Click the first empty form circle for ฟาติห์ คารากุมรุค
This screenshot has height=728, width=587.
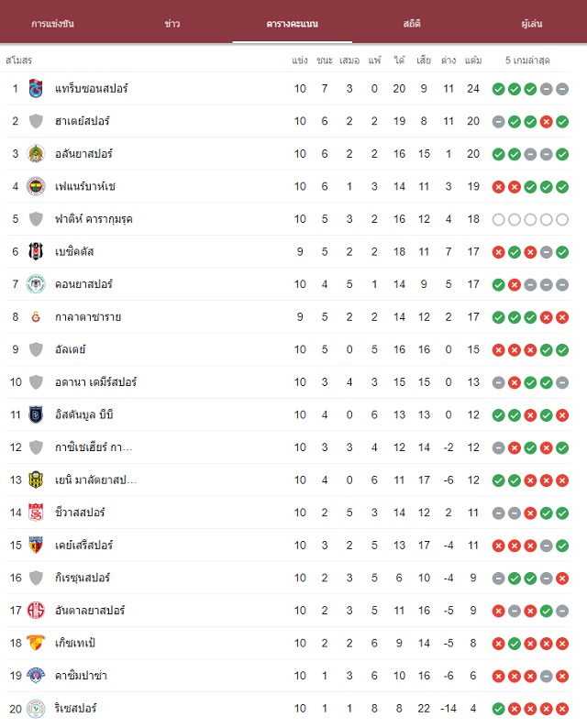tap(498, 220)
